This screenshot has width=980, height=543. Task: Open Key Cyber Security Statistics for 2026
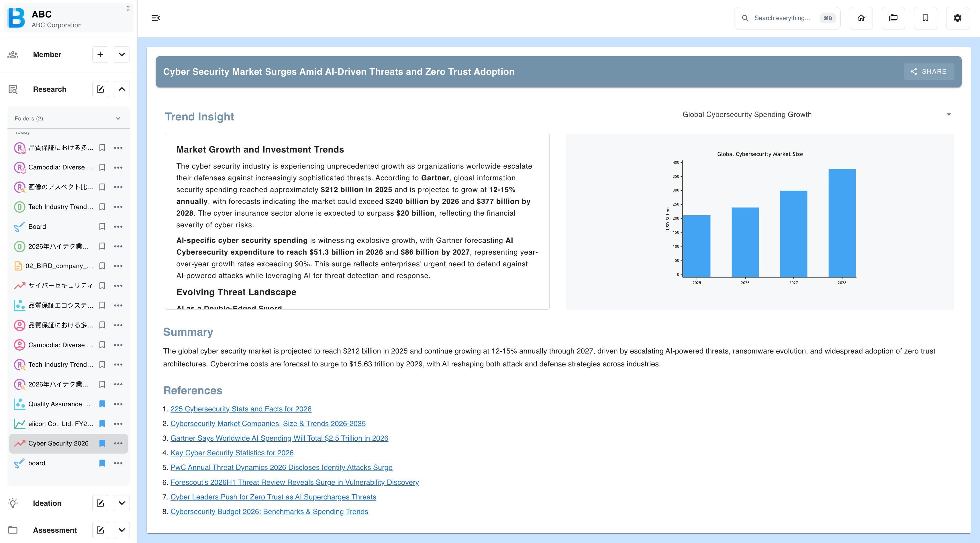click(232, 453)
